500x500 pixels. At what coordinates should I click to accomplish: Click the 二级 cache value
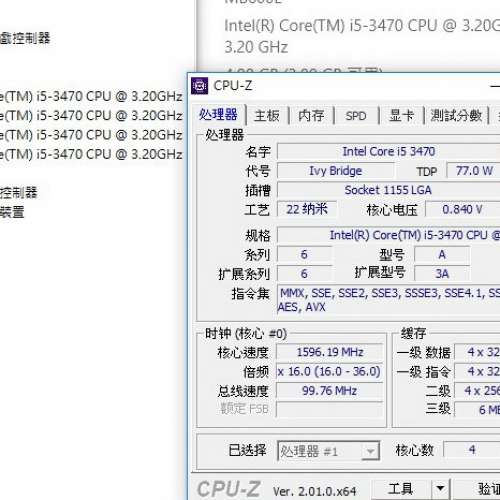pyautogui.click(x=477, y=391)
